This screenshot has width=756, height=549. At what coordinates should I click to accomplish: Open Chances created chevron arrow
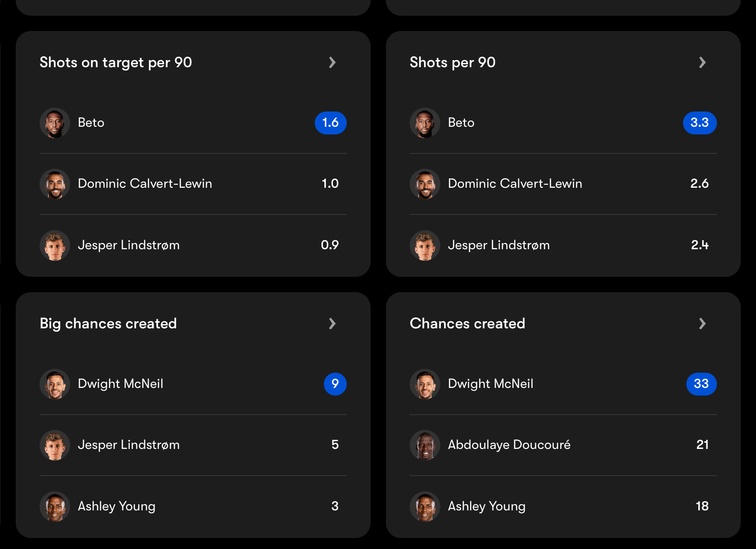click(x=702, y=324)
